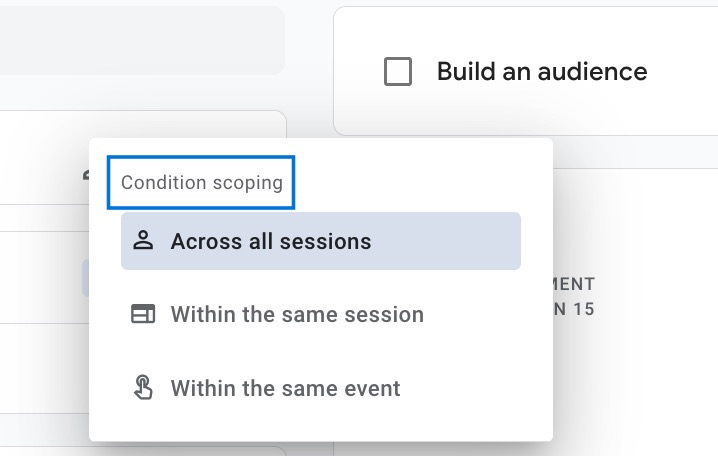Choose Within the same session option
The height and width of the screenshot is (456, 718).
(321, 314)
